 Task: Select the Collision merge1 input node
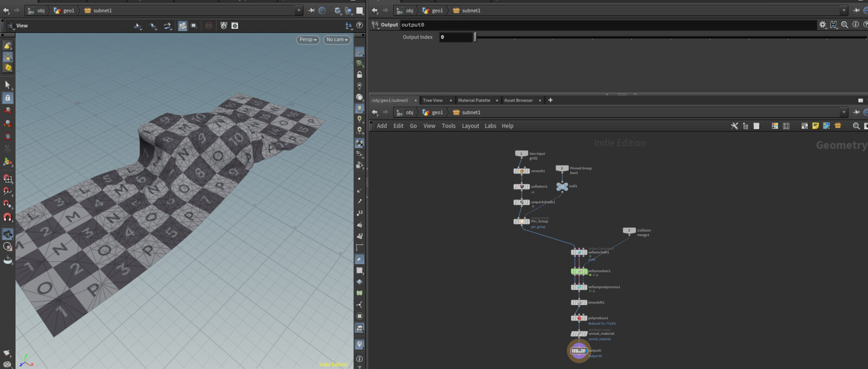[629, 231]
